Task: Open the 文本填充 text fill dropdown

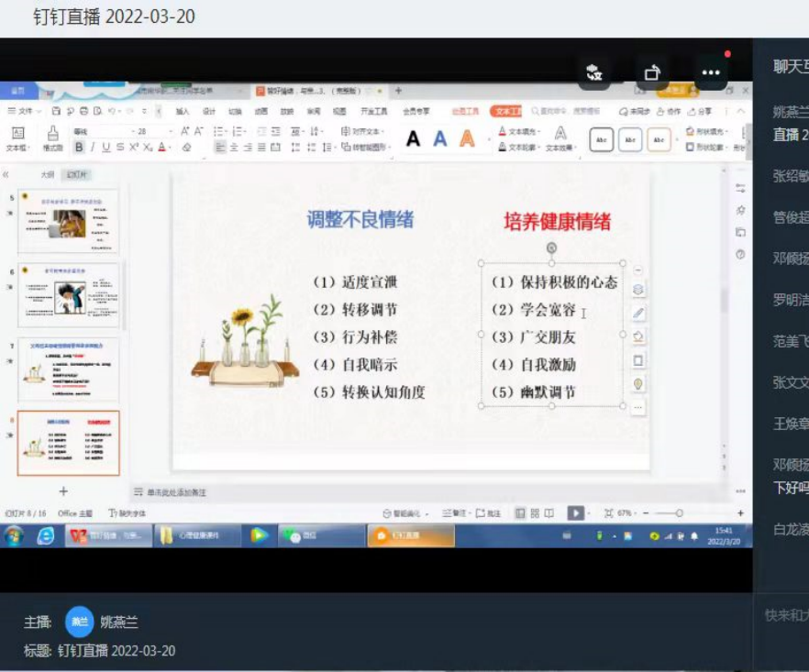Action: point(519,131)
